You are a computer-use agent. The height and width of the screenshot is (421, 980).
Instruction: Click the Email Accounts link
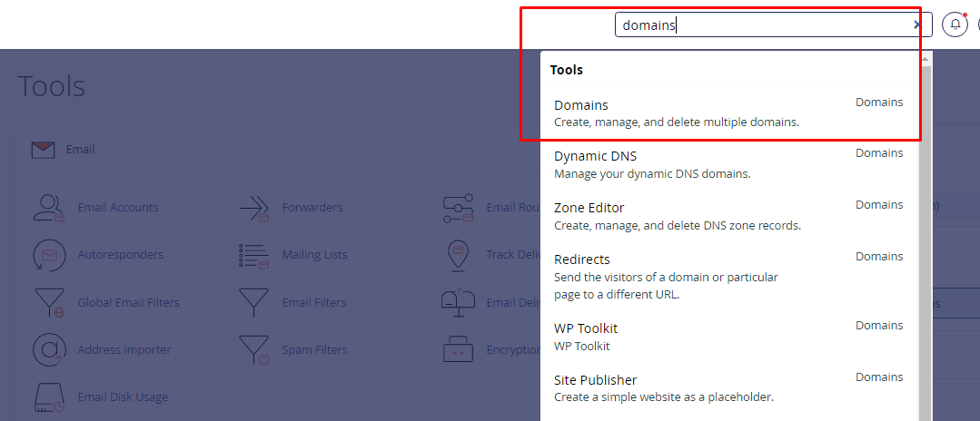(117, 208)
